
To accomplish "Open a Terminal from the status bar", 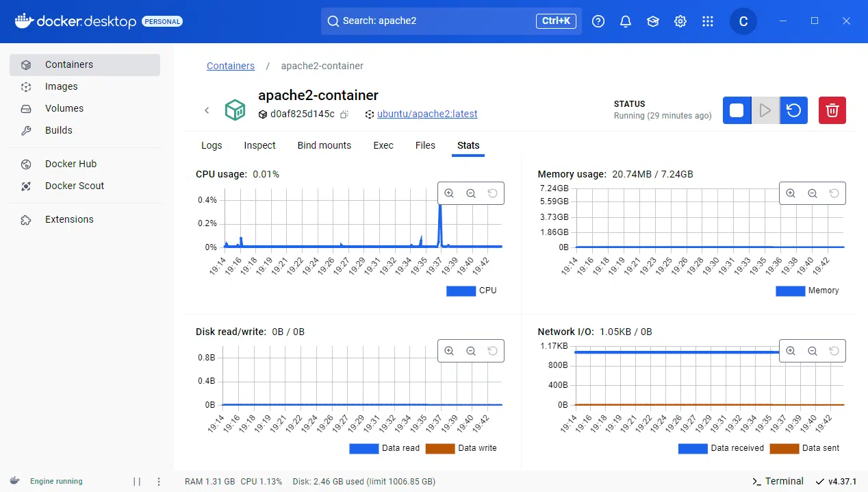I will point(778,481).
